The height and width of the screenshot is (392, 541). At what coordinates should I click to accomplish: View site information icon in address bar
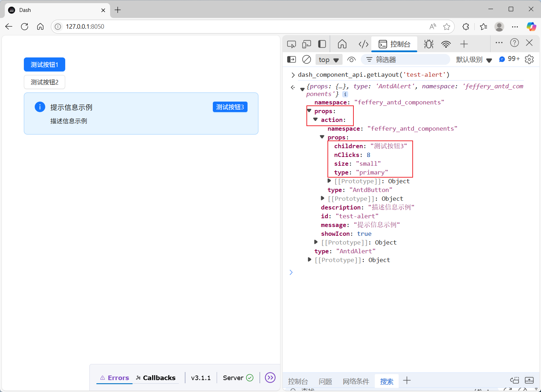click(x=58, y=27)
